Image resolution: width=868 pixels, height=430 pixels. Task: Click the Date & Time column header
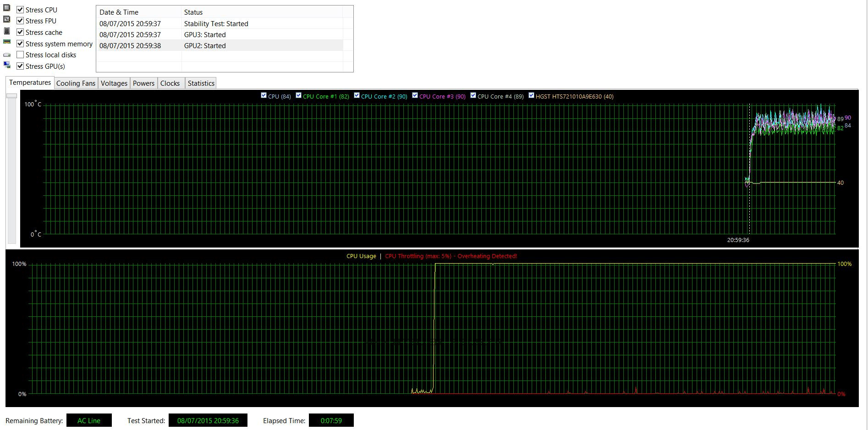[x=138, y=12]
